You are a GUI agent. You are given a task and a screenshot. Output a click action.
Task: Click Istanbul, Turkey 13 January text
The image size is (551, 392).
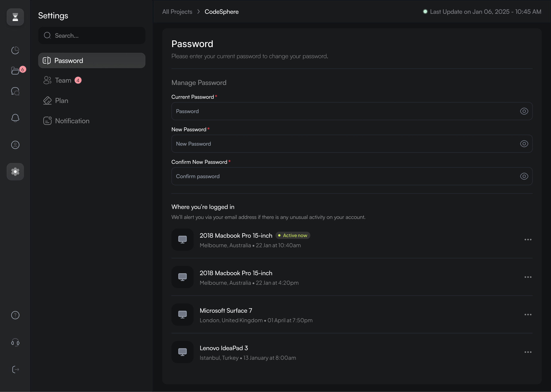click(248, 358)
